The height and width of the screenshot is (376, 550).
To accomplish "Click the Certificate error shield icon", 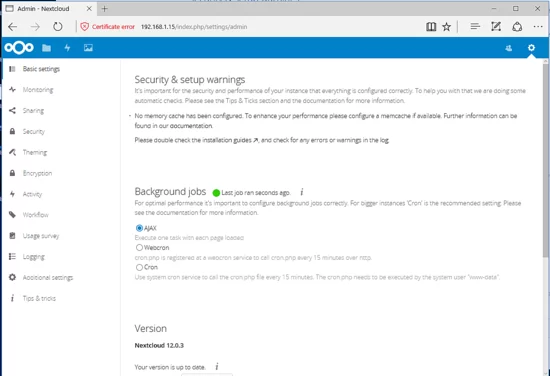I will [x=85, y=27].
